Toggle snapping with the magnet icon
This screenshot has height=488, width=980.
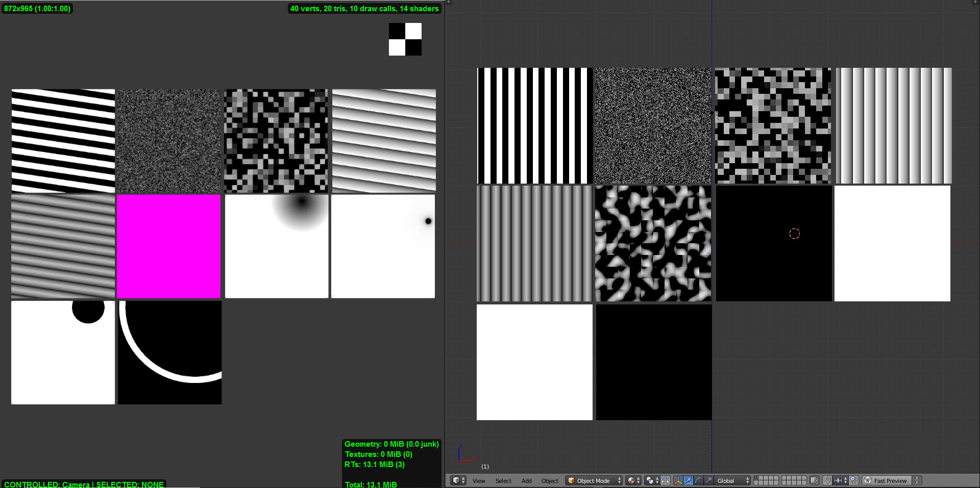tap(826, 480)
